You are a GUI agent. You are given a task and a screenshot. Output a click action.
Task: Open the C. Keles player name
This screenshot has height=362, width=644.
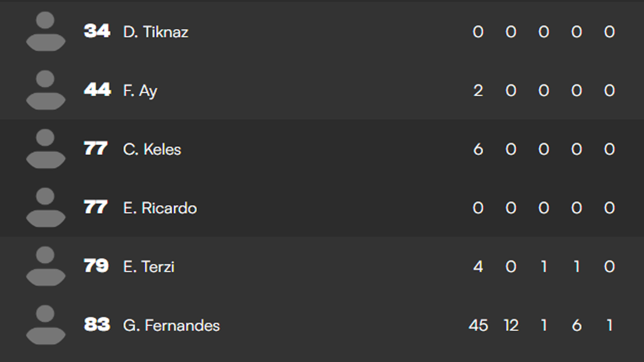click(152, 149)
